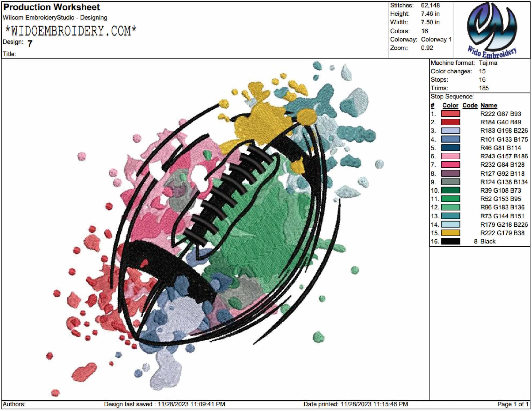This screenshot has width=532, height=411.
Task: Pick the light blue R183 G198 B226 swatch
Action: (x=450, y=130)
